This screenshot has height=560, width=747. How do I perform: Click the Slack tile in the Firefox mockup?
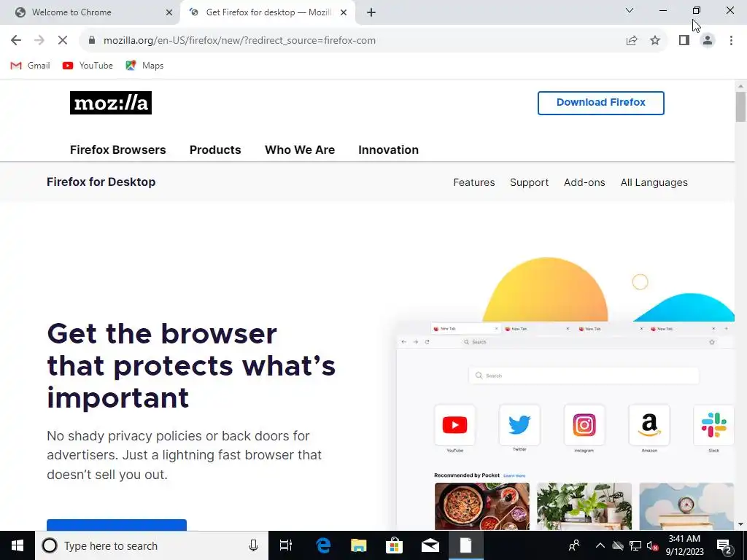click(x=713, y=425)
